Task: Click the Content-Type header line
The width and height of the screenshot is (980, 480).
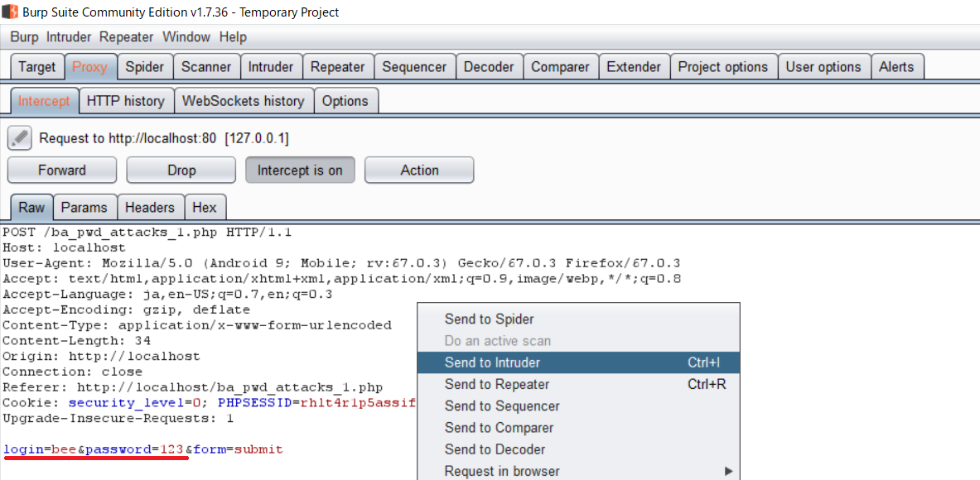Action: [197, 325]
